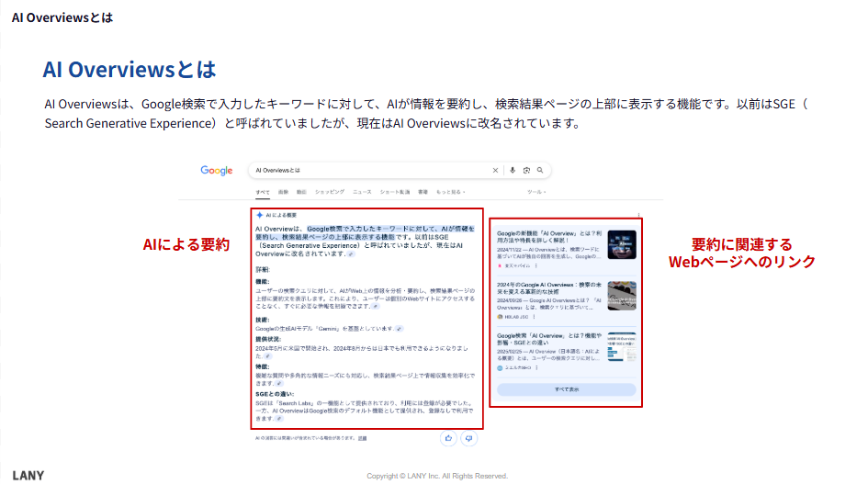Open more options beside シエルホMEO source
This screenshot has width=868, height=484.
coord(537,367)
